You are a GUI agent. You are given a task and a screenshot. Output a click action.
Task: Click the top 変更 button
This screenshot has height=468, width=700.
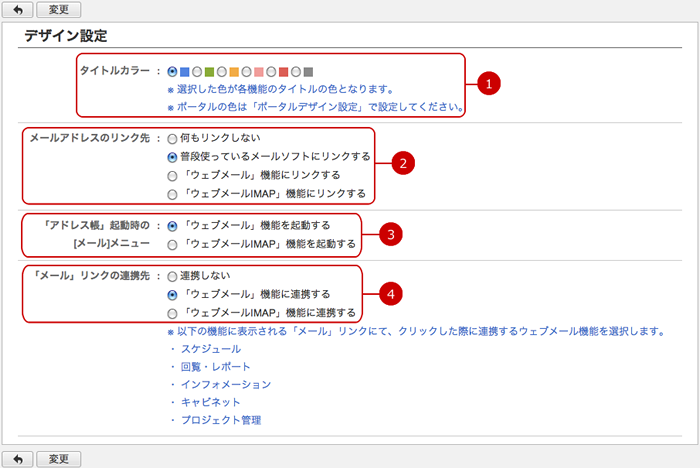(58, 9)
